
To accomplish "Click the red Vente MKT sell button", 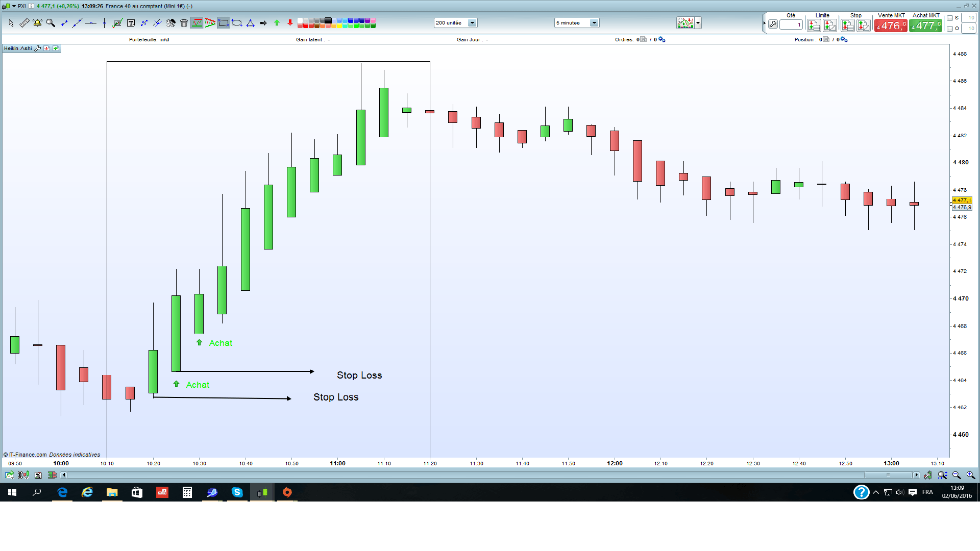I will click(x=891, y=26).
